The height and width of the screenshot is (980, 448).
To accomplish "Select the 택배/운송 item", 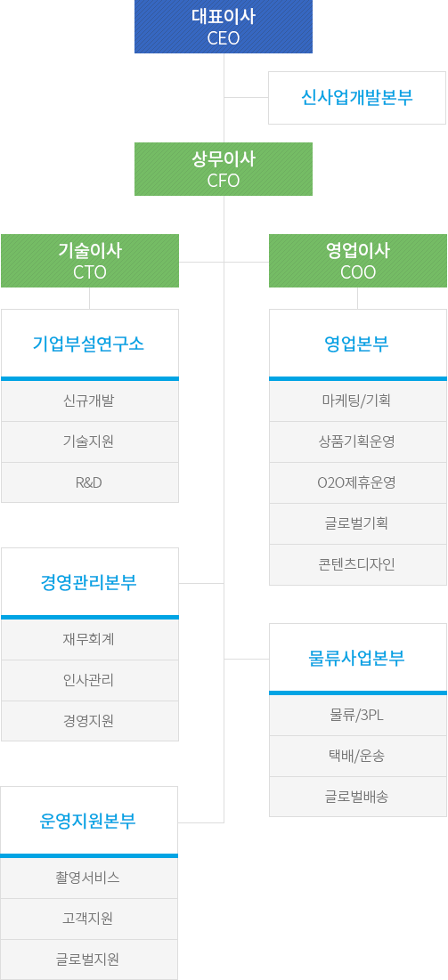I will coord(358,757).
